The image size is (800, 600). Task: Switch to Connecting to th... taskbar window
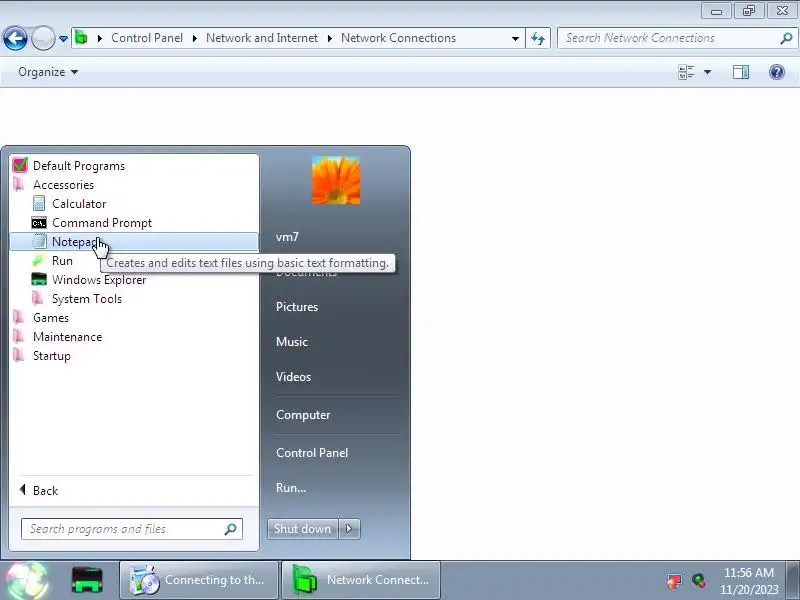(x=199, y=580)
